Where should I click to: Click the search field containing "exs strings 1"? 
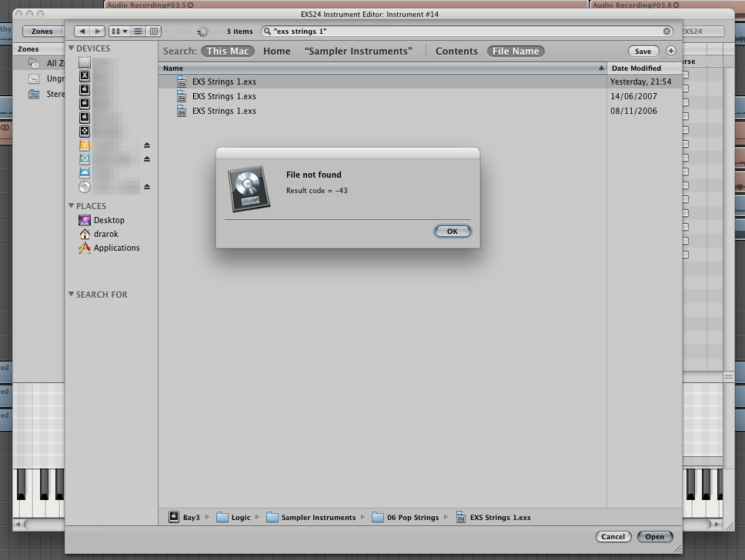point(467,32)
